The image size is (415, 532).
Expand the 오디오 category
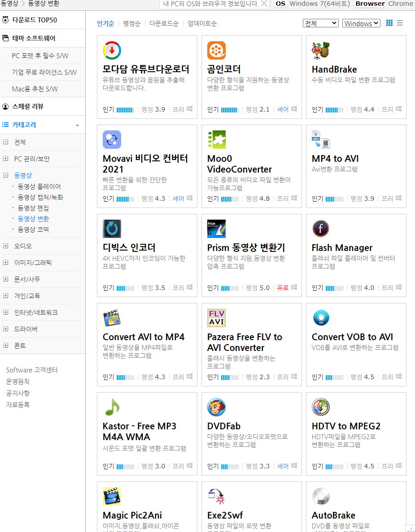pyautogui.click(x=5, y=246)
